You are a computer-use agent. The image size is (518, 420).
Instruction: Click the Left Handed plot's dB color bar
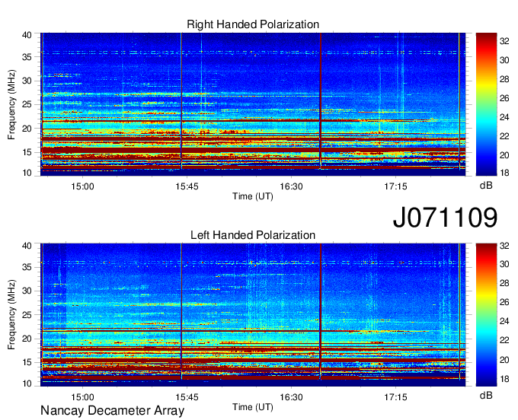click(x=486, y=315)
